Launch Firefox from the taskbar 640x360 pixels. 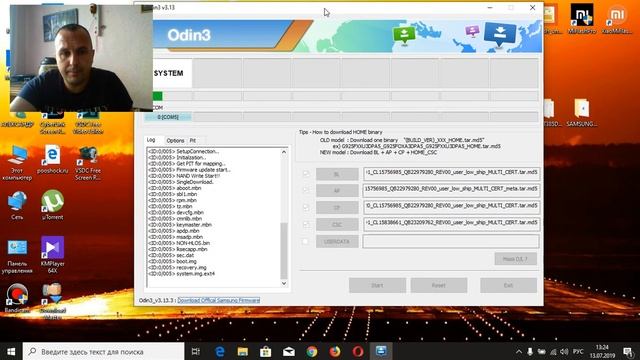coord(335,351)
